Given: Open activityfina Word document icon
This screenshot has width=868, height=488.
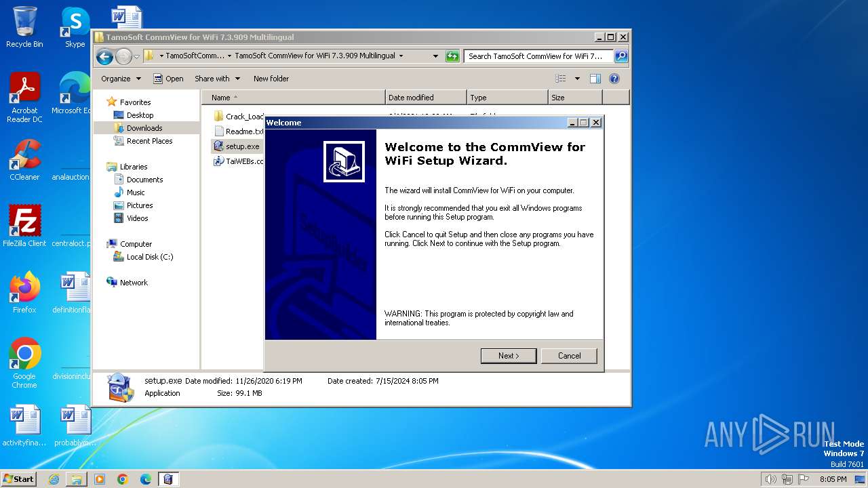Looking at the screenshot, I should coord(24,426).
